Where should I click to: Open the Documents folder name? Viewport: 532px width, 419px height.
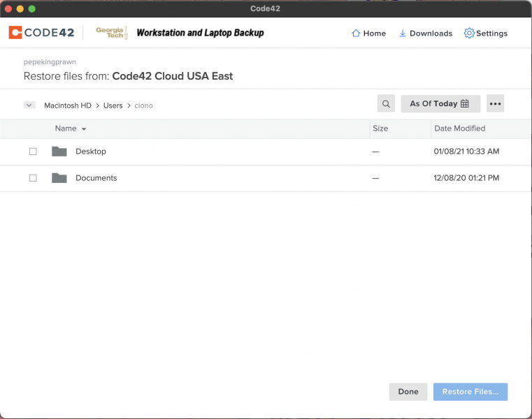96,178
